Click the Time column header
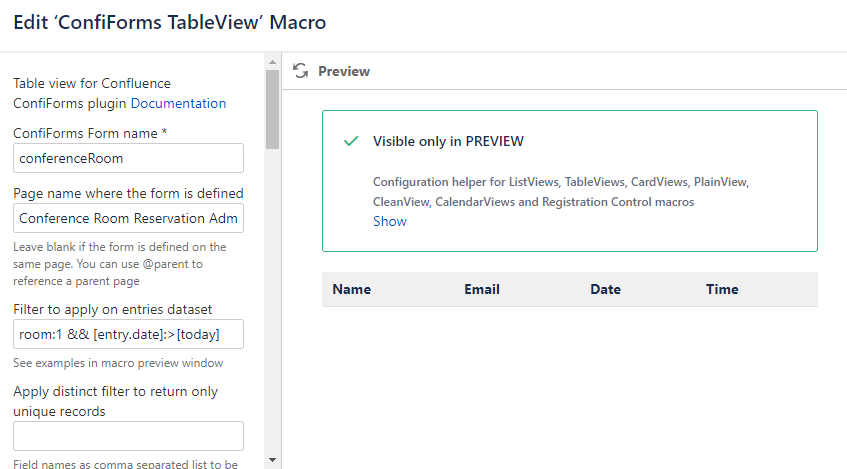847x469 pixels. point(722,290)
